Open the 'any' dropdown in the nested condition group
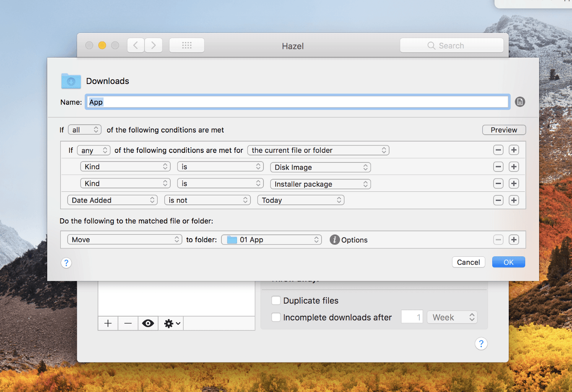Image resolution: width=572 pixels, height=392 pixels. coord(93,150)
